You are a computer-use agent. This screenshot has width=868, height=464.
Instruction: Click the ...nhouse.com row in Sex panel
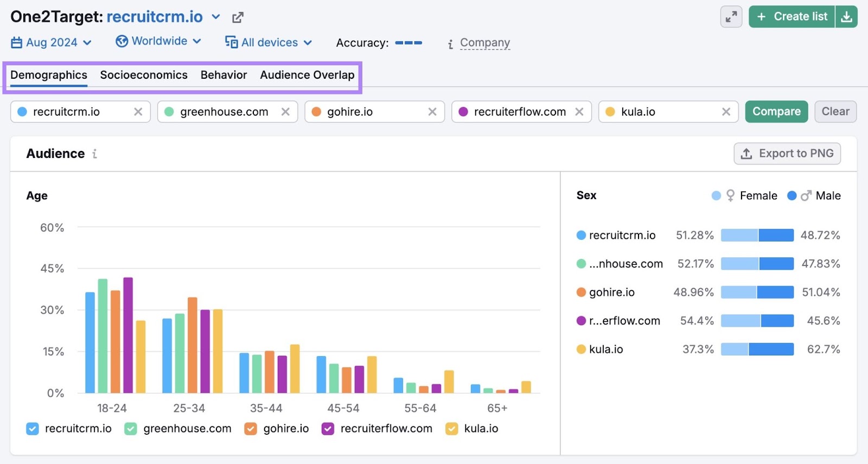tap(708, 264)
